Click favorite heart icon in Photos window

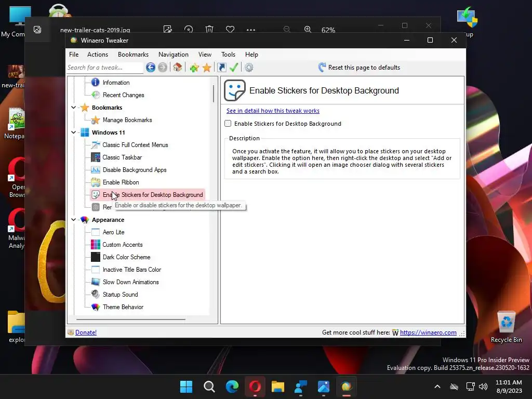tap(230, 29)
